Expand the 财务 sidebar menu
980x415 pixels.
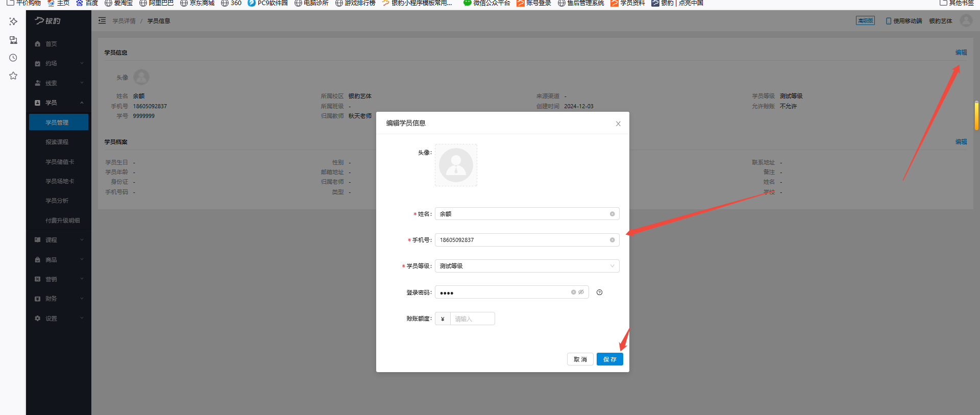point(59,299)
